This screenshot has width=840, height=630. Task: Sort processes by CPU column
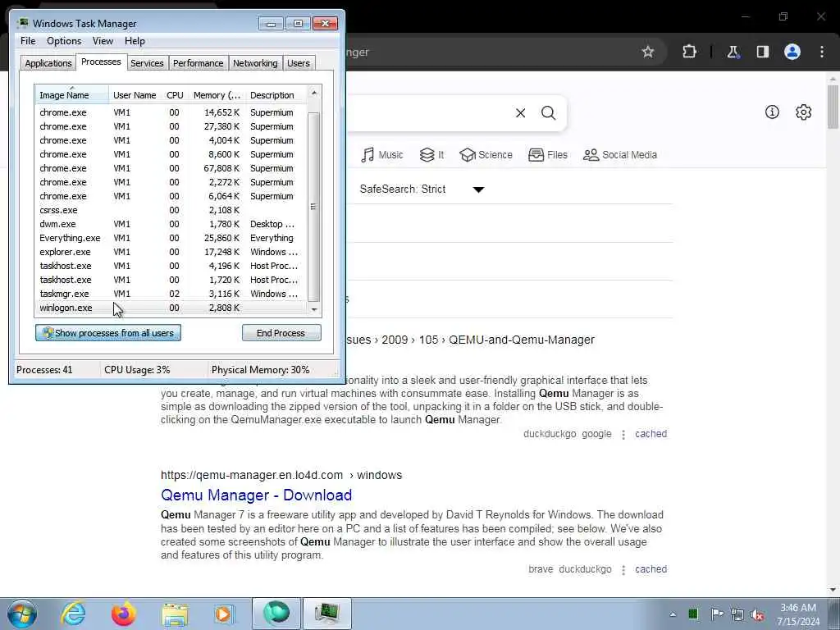176,95
